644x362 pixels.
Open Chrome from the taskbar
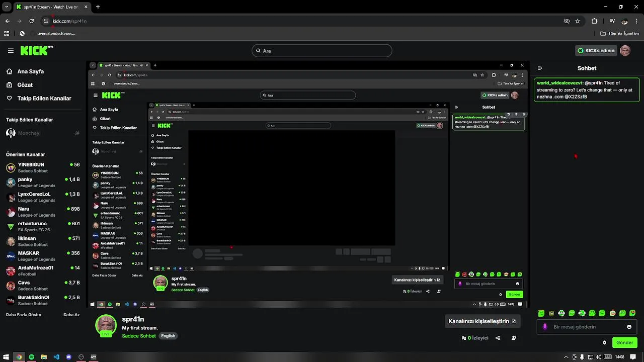(x=19, y=357)
